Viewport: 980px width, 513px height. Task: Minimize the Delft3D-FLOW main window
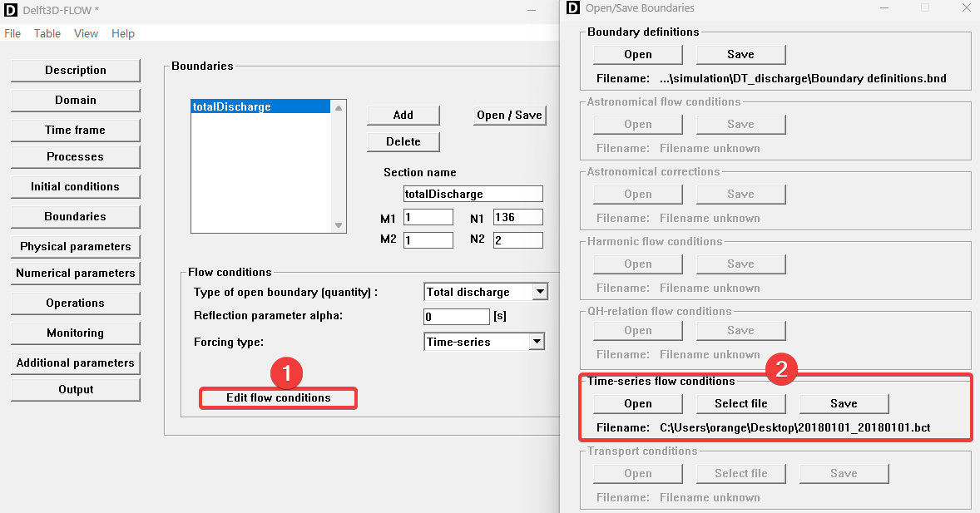tap(532, 10)
